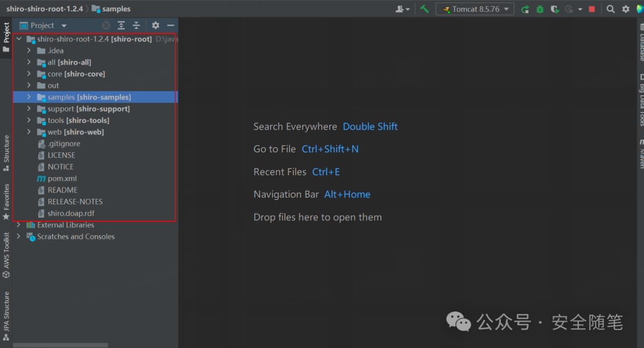Expand the out folder

click(29, 85)
